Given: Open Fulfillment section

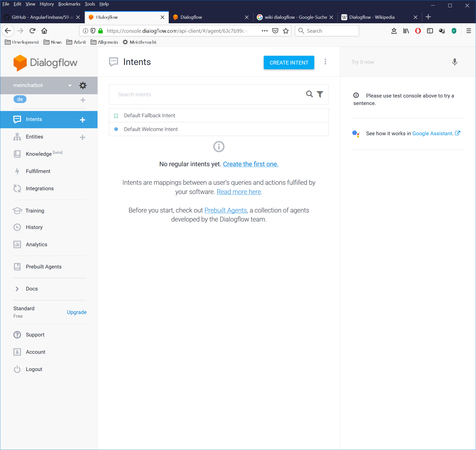Looking at the screenshot, I should 38,171.
